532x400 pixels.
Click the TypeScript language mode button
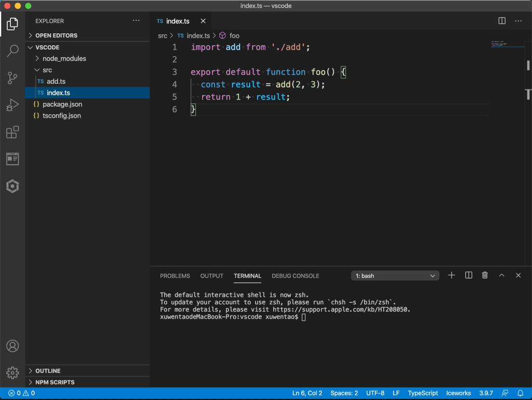click(x=422, y=393)
